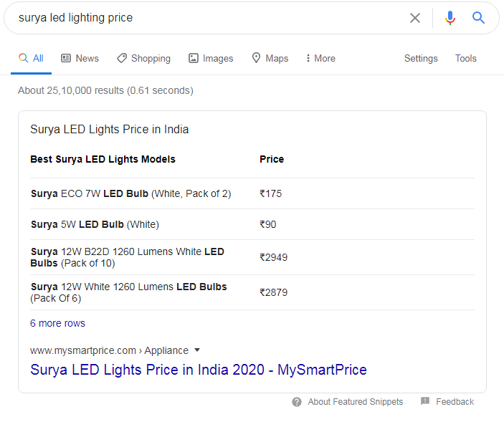Select the All results tab
Viewport: 504px width, 422px height.
[x=31, y=58]
